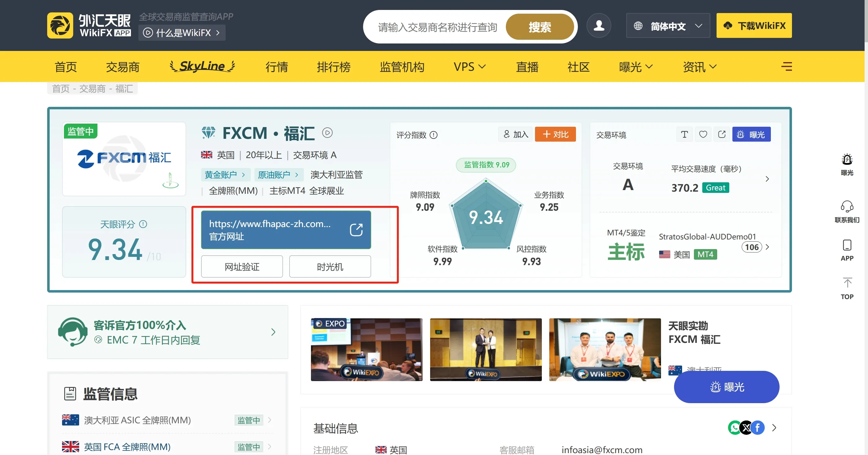
Task: Open 排行榜 navigation item
Action: click(x=334, y=67)
